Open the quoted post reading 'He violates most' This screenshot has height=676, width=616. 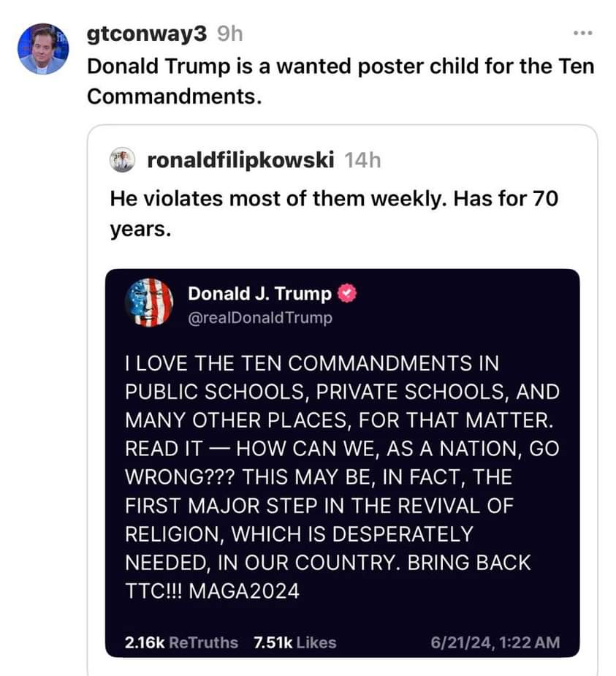(x=342, y=400)
